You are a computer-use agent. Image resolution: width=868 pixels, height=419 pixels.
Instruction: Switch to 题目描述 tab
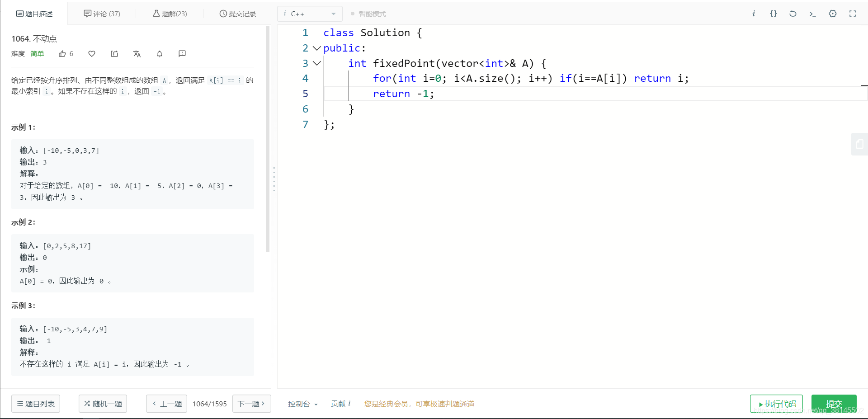coord(34,14)
